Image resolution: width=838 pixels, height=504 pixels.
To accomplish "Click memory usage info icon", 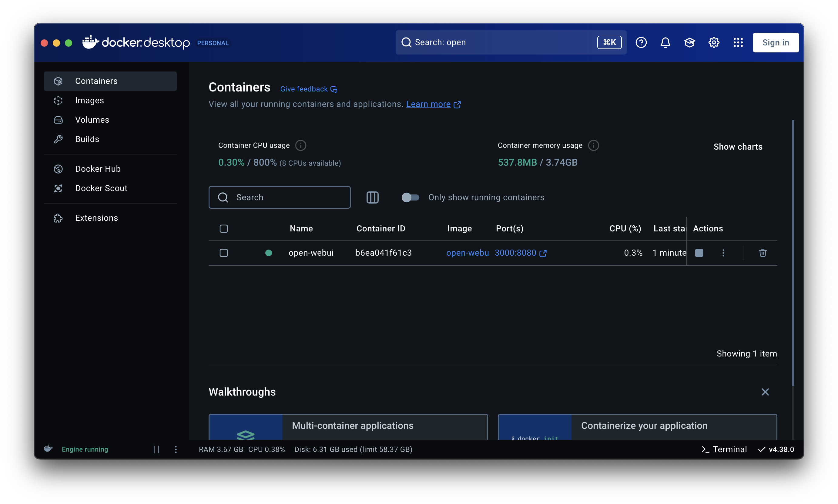I will (593, 145).
